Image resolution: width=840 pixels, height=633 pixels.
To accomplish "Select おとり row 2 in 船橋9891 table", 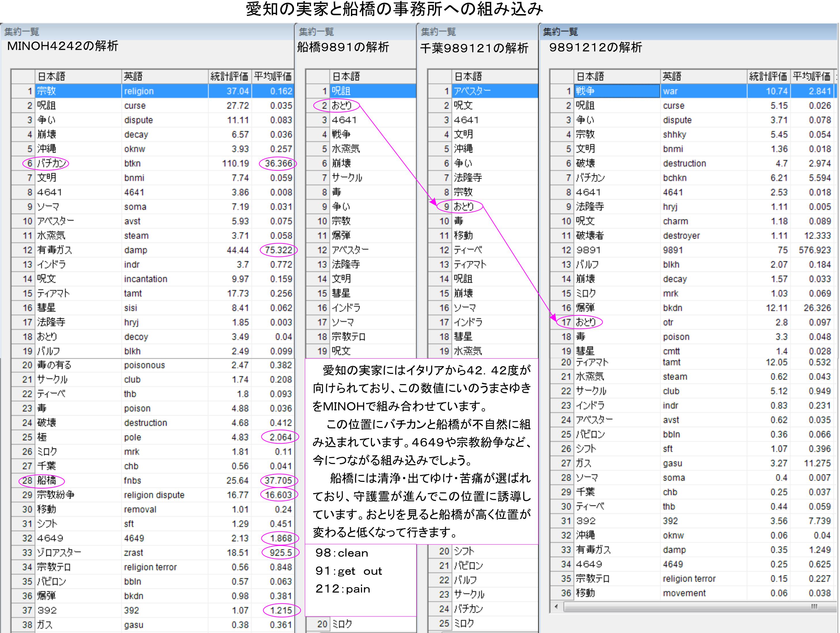I will point(341,106).
